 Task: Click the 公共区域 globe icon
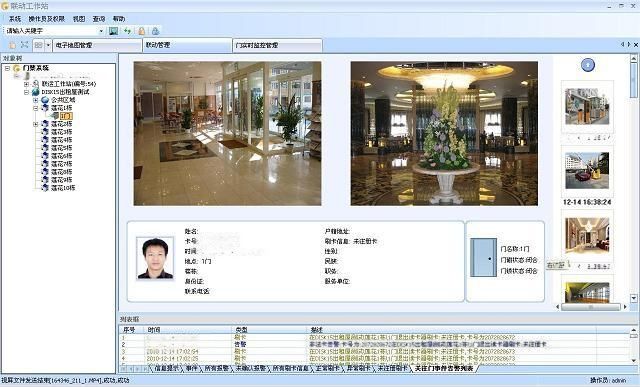tap(45, 100)
